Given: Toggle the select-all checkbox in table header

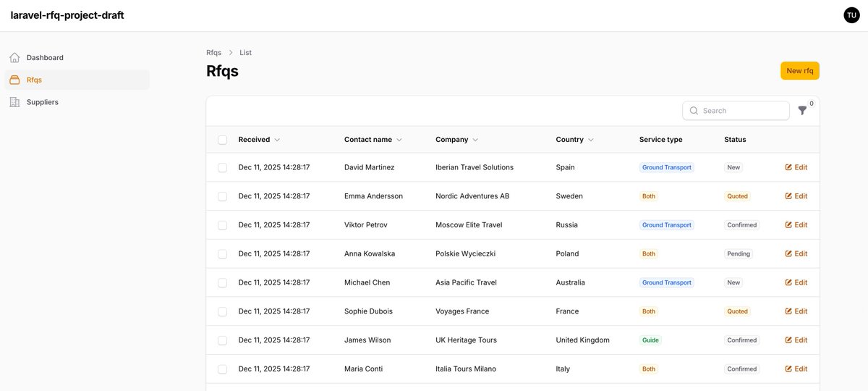Looking at the screenshot, I should [x=223, y=140].
